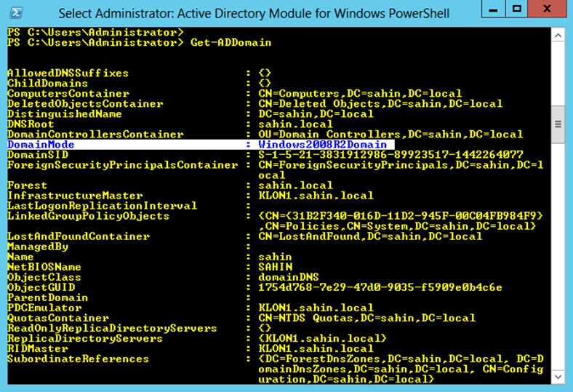This screenshot has height=392, width=573.
Task: Click the ChildDomains property name
Action: click(47, 84)
